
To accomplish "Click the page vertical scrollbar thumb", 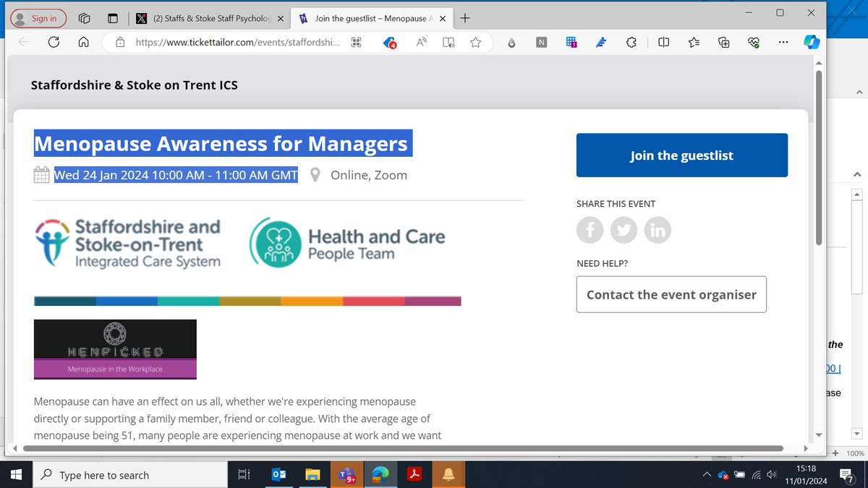I will tap(819, 158).
